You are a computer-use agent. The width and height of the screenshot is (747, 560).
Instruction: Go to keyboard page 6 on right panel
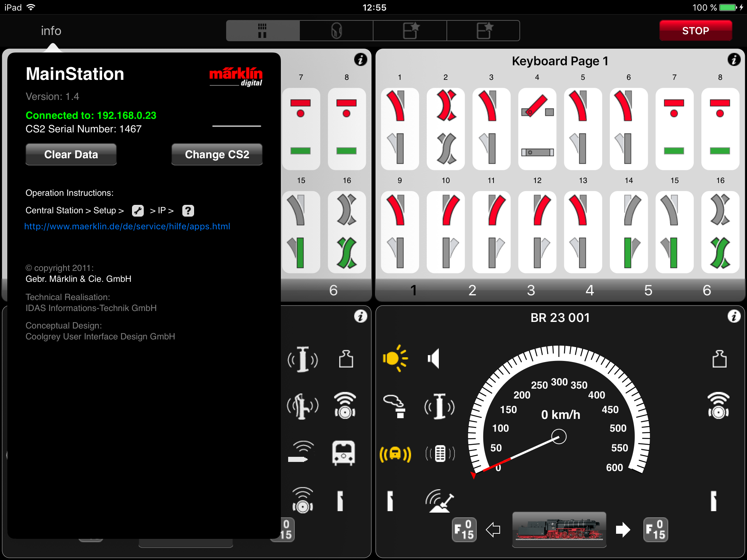(x=707, y=290)
